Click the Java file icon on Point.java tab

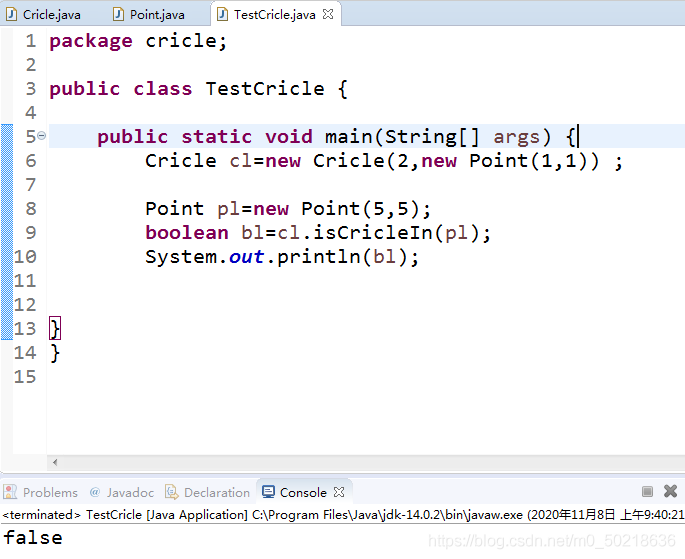tap(118, 14)
